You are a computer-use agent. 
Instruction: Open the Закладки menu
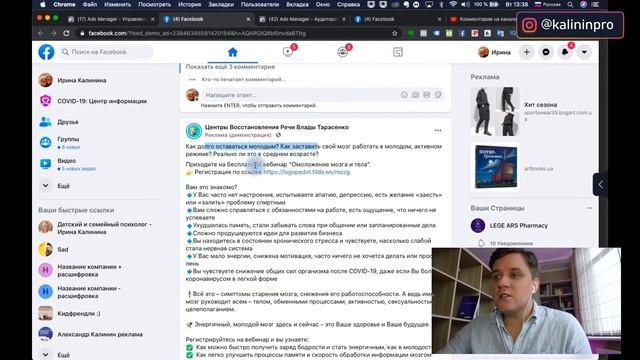[221, 4]
